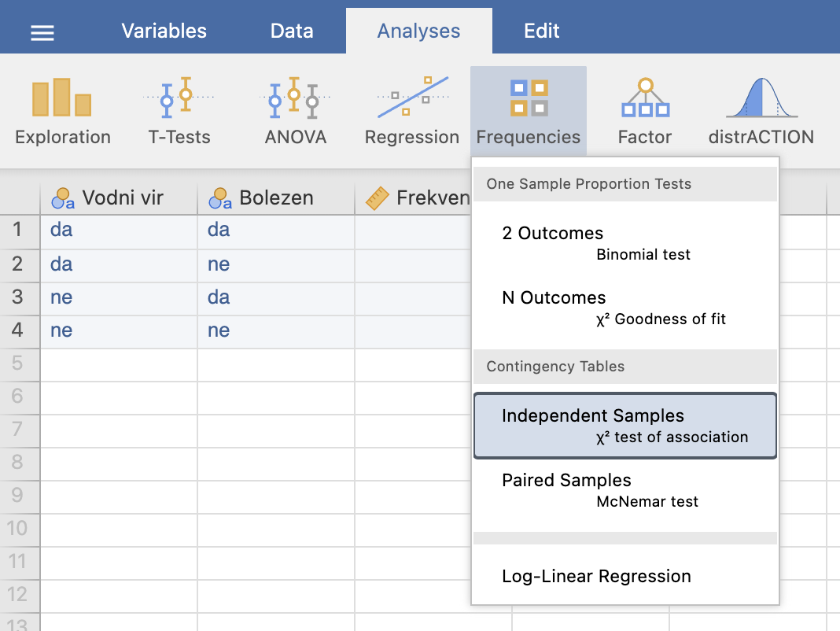The width and height of the screenshot is (840, 631).
Task: Open the Exploration analyses icon
Action: [63, 112]
